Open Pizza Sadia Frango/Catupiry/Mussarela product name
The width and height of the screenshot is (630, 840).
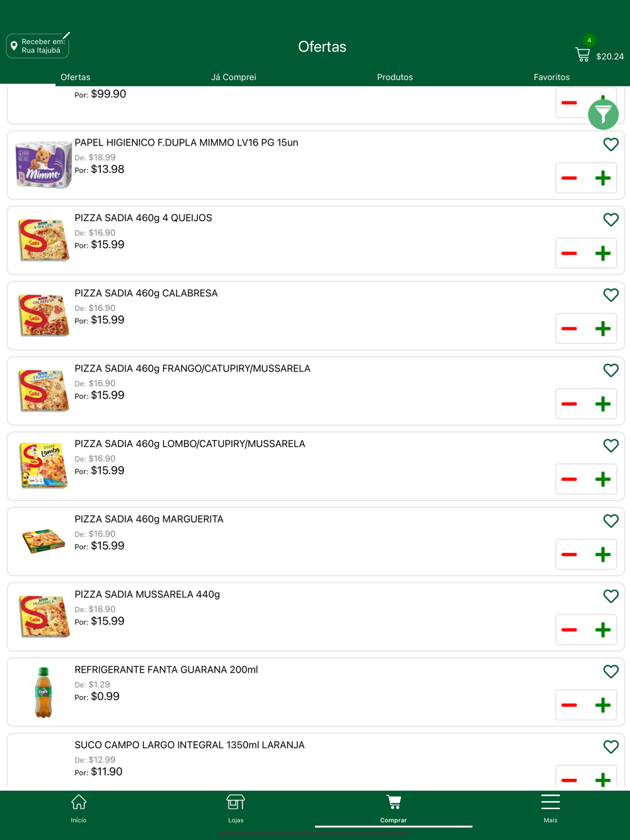click(x=192, y=368)
